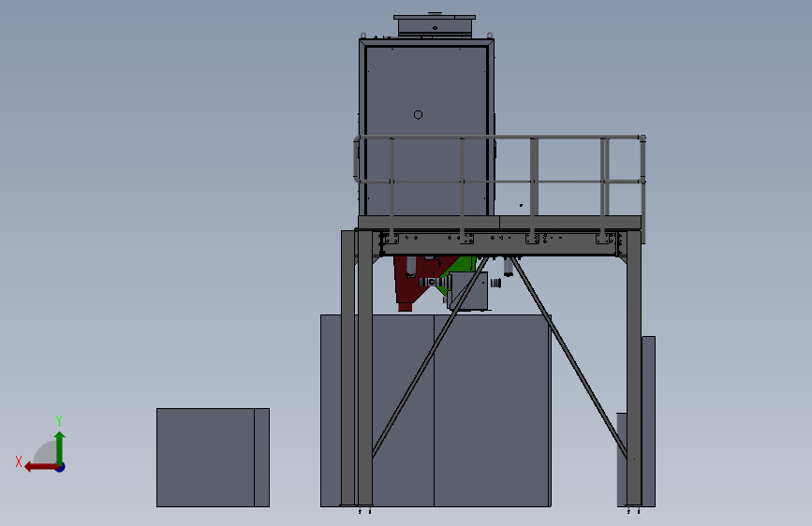
Task: Select the standalone gray box at left
Action: pyautogui.click(x=213, y=458)
